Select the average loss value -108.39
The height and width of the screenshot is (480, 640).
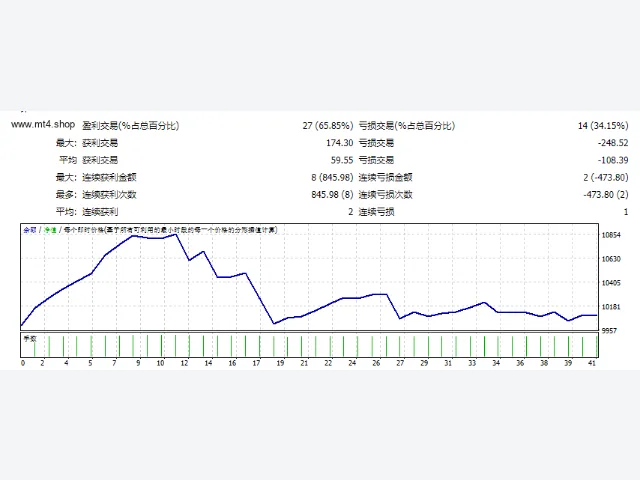(x=613, y=160)
